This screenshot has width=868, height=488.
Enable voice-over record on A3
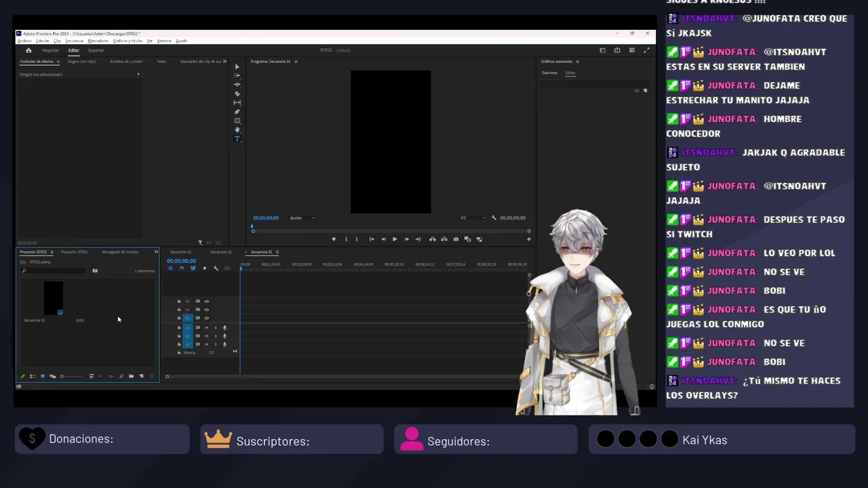pyautogui.click(x=224, y=344)
